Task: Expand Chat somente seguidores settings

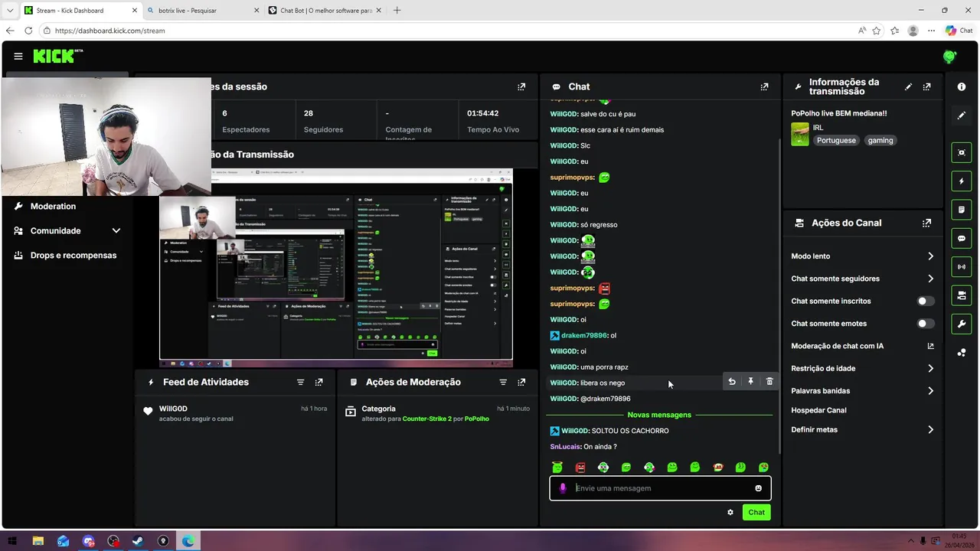Action: pyautogui.click(x=931, y=279)
